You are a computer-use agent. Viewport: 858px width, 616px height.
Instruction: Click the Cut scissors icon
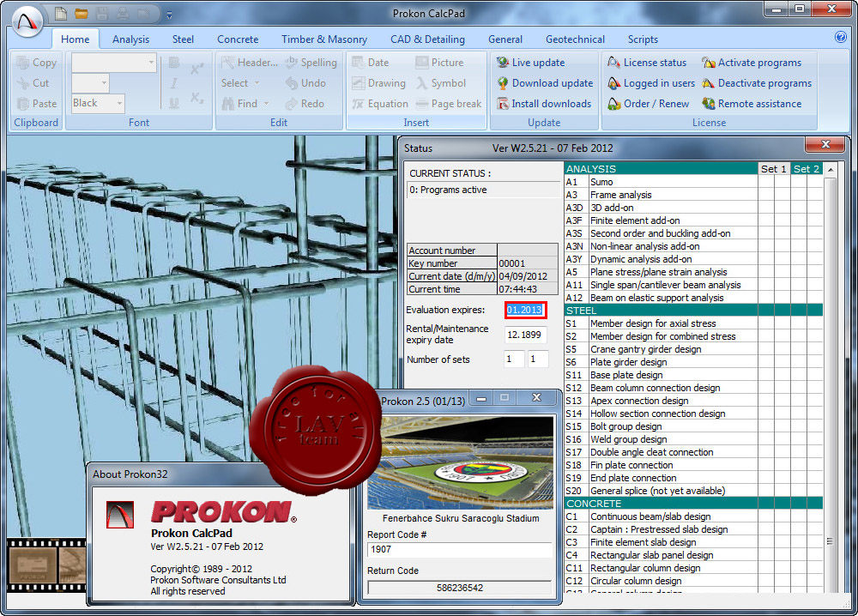(22, 83)
